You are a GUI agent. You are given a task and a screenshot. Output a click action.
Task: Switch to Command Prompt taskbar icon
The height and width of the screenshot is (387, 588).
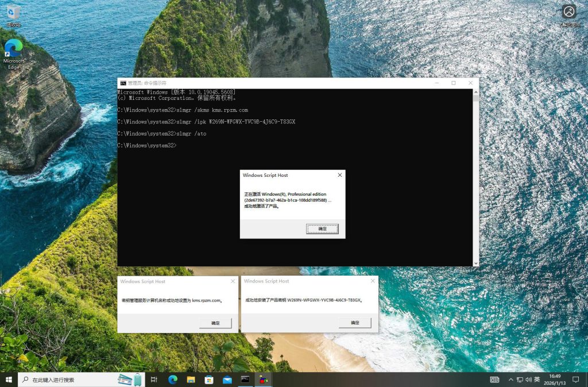(245, 380)
